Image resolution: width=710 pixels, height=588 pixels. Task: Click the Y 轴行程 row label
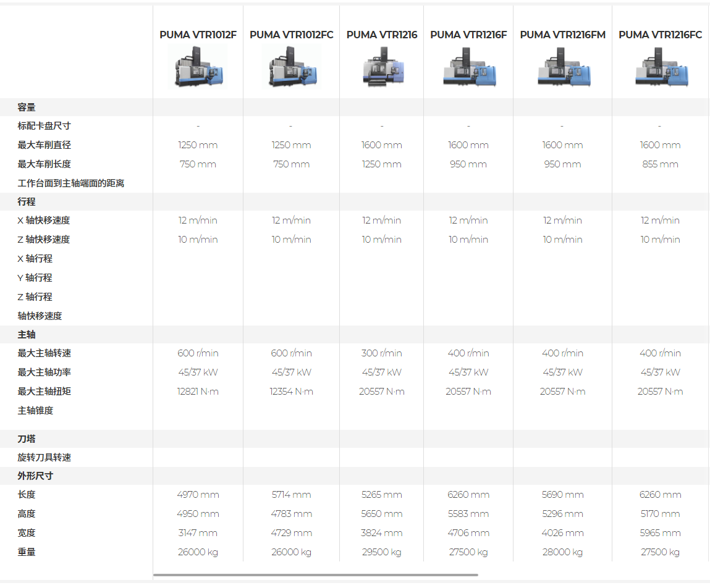click(x=35, y=277)
